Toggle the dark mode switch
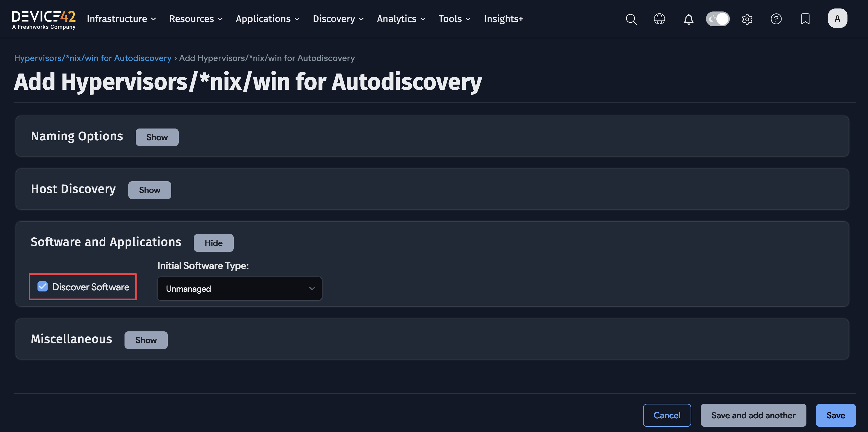This screenshot has width=868, height=432. pyautogui.click(x=718, y=19)
